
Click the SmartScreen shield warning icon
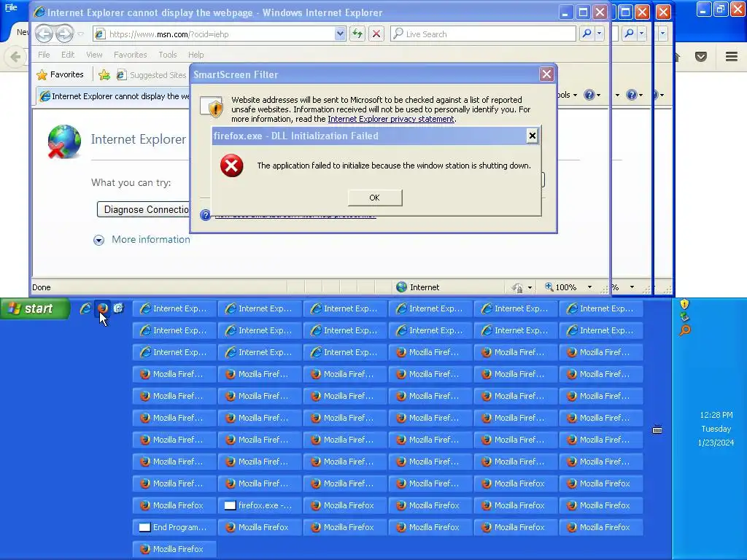point(212,106)
